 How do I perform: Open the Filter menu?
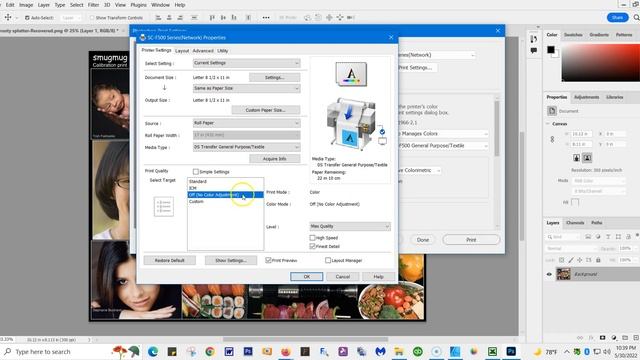(x=93, y=5)
